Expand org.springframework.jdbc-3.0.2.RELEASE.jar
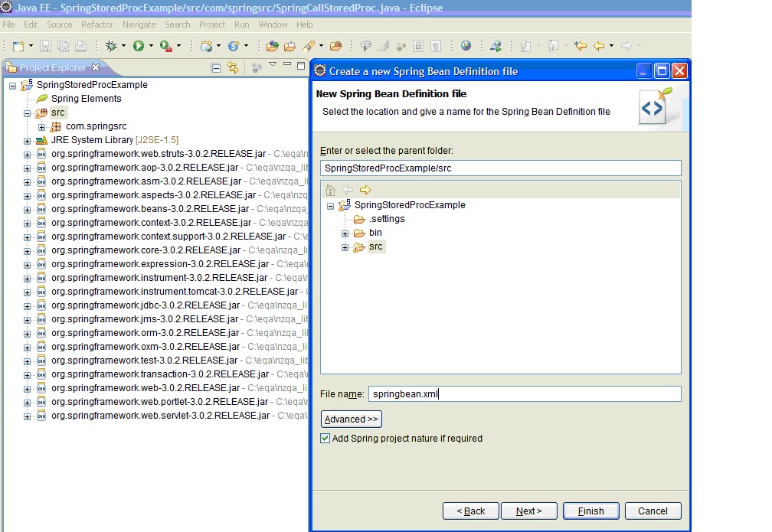This screenshot has height=532, width=772. tap(28, 306)
